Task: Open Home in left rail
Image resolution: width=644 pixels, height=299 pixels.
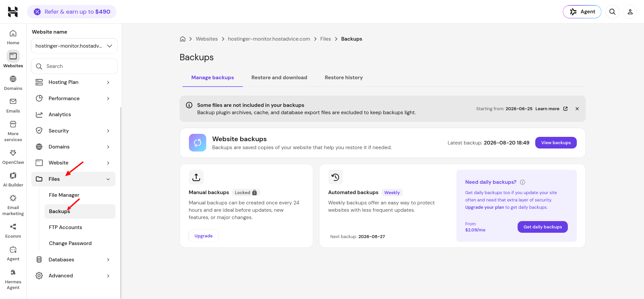Action: point(13,37)
